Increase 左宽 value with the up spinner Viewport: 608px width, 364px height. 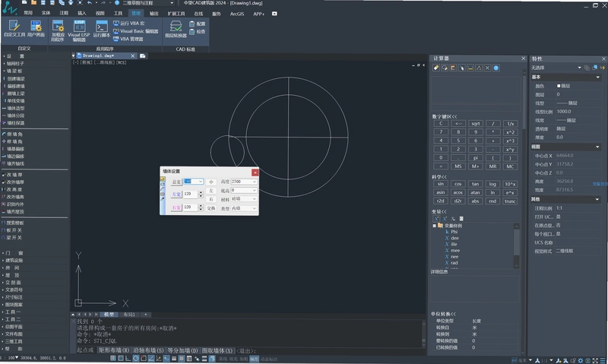(201, 192)
